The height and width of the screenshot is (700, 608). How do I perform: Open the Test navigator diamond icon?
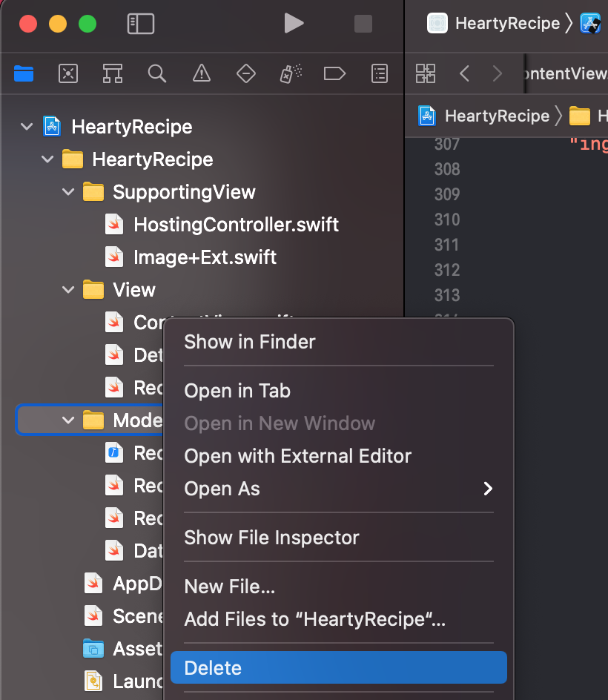246,73
